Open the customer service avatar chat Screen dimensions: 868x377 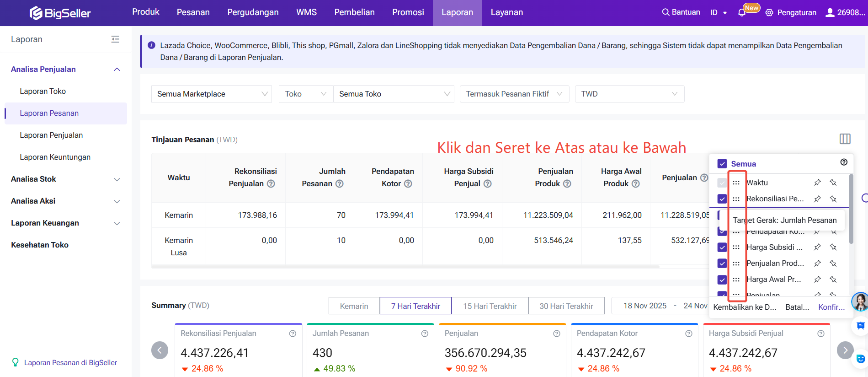tap(860, 302)
